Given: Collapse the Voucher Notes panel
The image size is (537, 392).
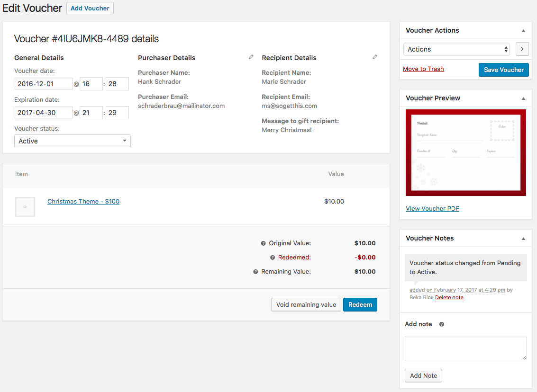Looking at the screenshot, I should 523,238.
